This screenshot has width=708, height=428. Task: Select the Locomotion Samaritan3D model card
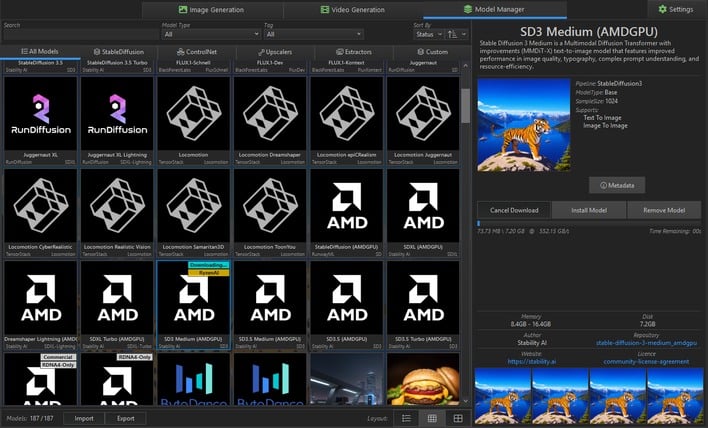coord(194,213)
